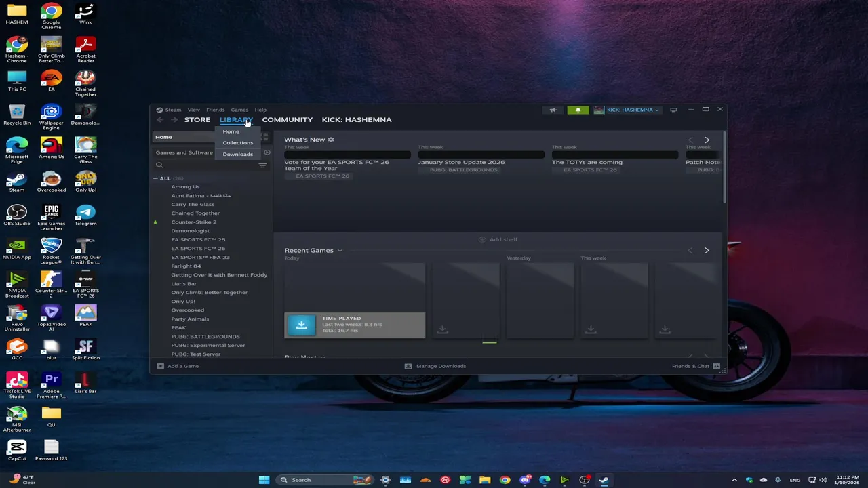
Task: Select Among Us in game list
Action: [x=185, y=187]
